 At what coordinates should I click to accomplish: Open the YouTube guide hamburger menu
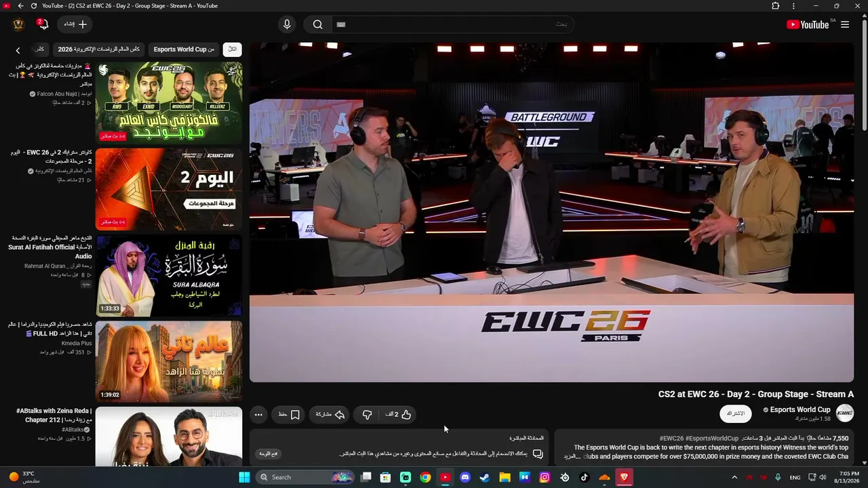[845, 24]
